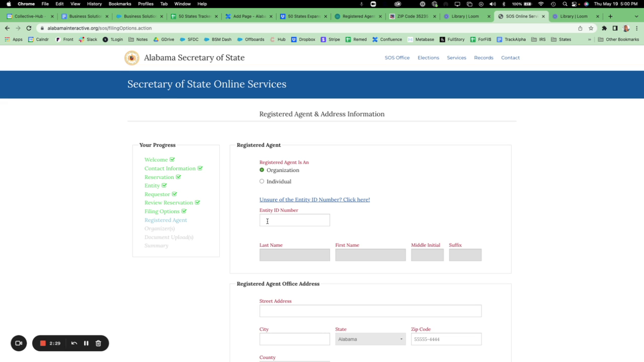Click the Street Address input field
The height and width of the screenshot is (362, 644).
(370, 311)
